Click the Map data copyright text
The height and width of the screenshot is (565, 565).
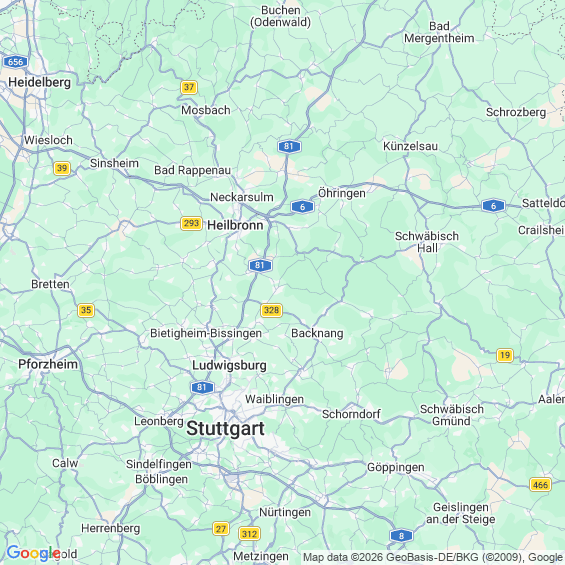[433, 558]
